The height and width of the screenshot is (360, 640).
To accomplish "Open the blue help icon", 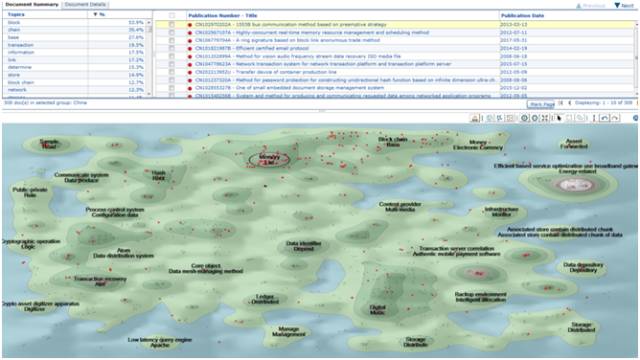I will coord(636,118).
